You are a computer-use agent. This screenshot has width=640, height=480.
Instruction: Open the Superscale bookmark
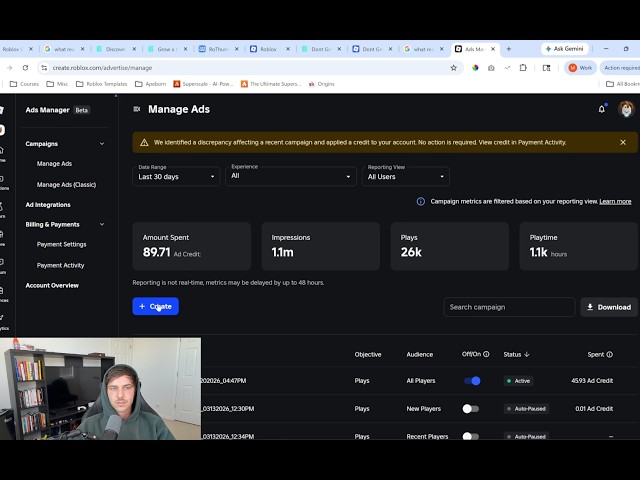(203, 84)
